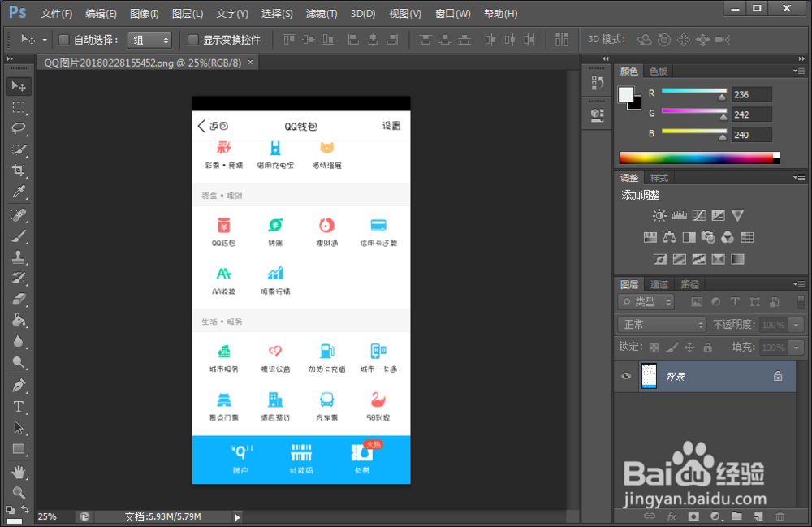This screenshot has width=812, height=527.
Task: Add a Levels adjustment
Action: [x=679, y=215]
